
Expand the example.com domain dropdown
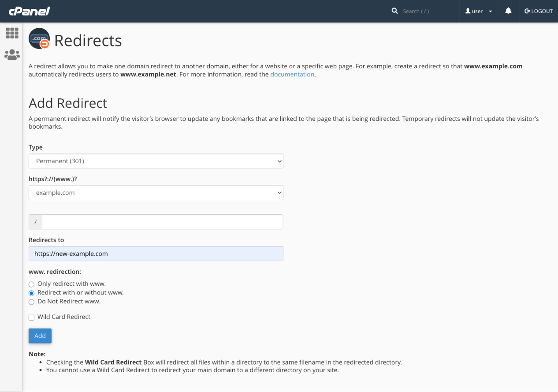pyautogui.click(x=156, y=193)
